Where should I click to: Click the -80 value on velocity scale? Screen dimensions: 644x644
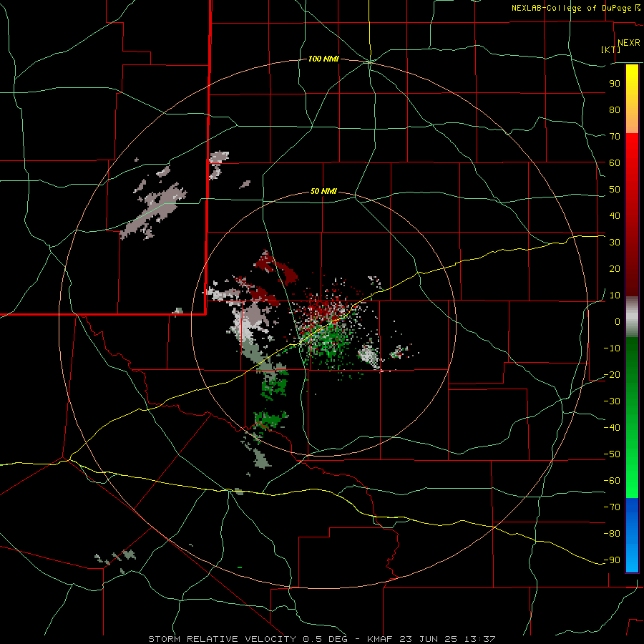(x=612, y=534)
